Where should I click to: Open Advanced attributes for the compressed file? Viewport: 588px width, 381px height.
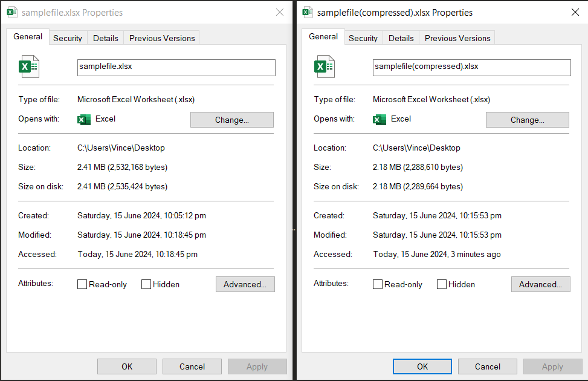pos(540,284)
